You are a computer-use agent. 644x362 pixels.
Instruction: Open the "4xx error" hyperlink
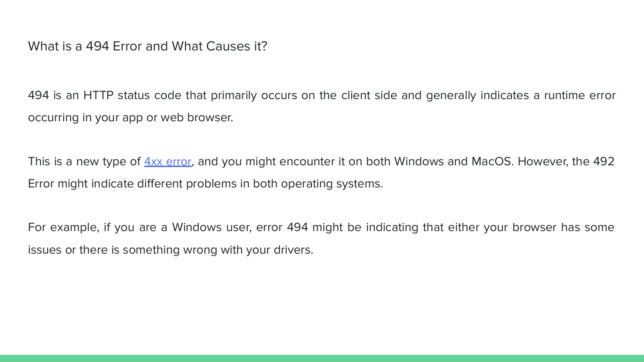[x=167, y=162]
